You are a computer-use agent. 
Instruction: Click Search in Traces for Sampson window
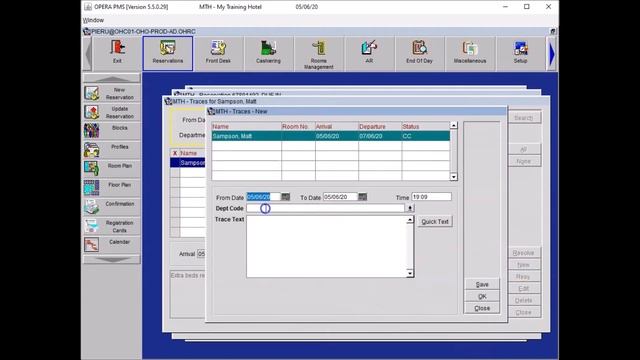tap(524, 118)
